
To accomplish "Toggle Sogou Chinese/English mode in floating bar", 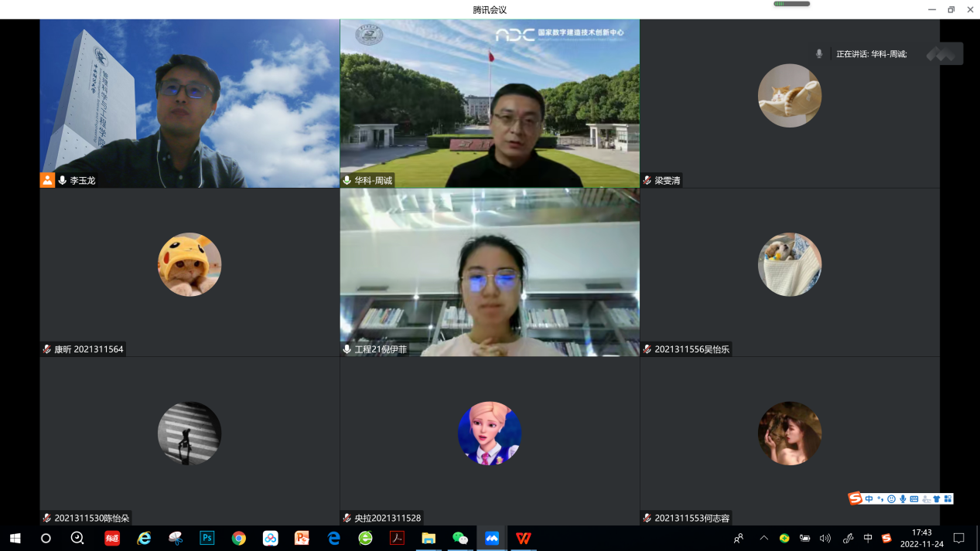I will click(x=869, y=498).
